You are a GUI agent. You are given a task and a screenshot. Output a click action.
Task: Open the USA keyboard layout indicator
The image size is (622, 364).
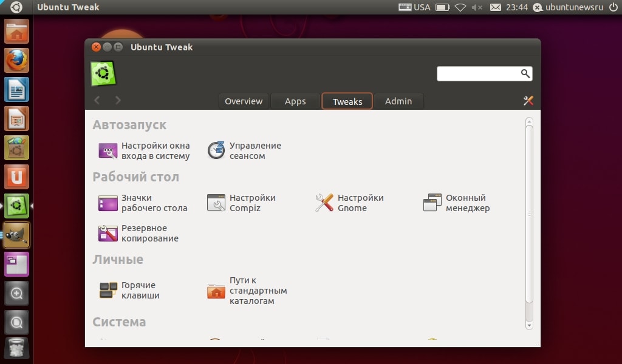[414, 7]
